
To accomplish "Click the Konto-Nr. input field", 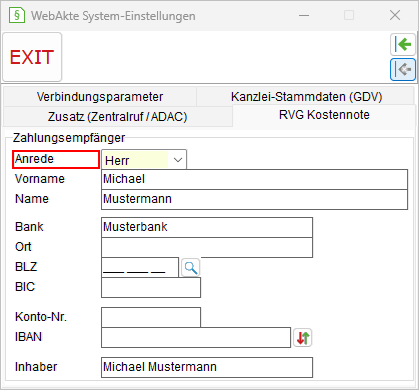I will (151, 317).
